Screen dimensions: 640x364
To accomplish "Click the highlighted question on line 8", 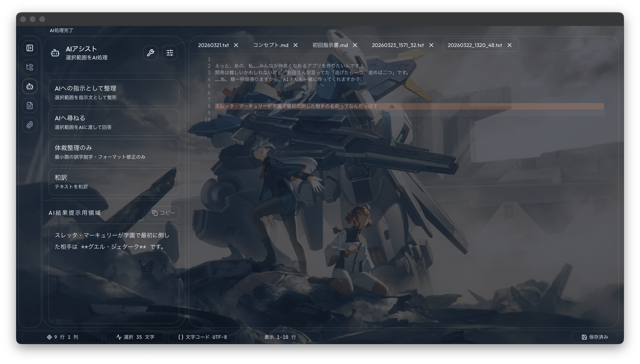I will (295, 106).
